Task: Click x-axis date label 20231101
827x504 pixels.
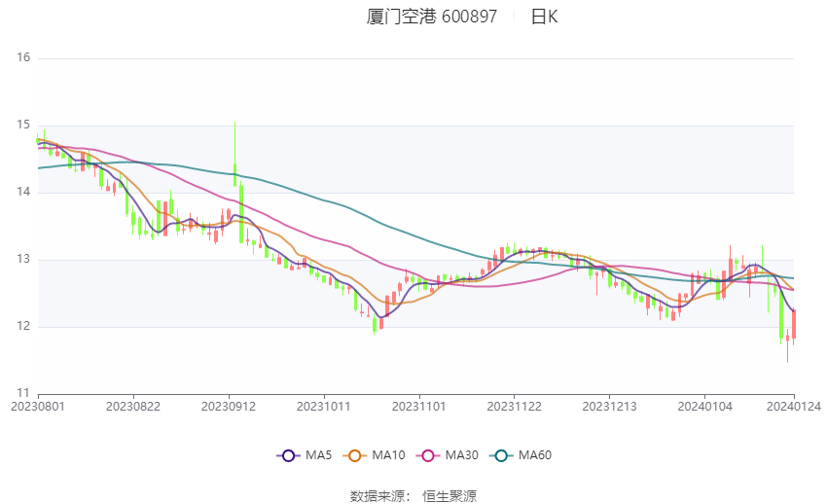Action: click(x=419, y=407)
